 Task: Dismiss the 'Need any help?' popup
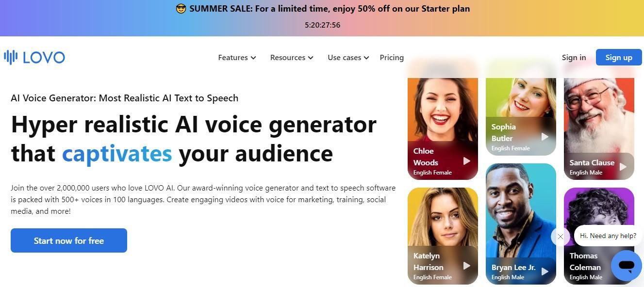click(560, 237)
